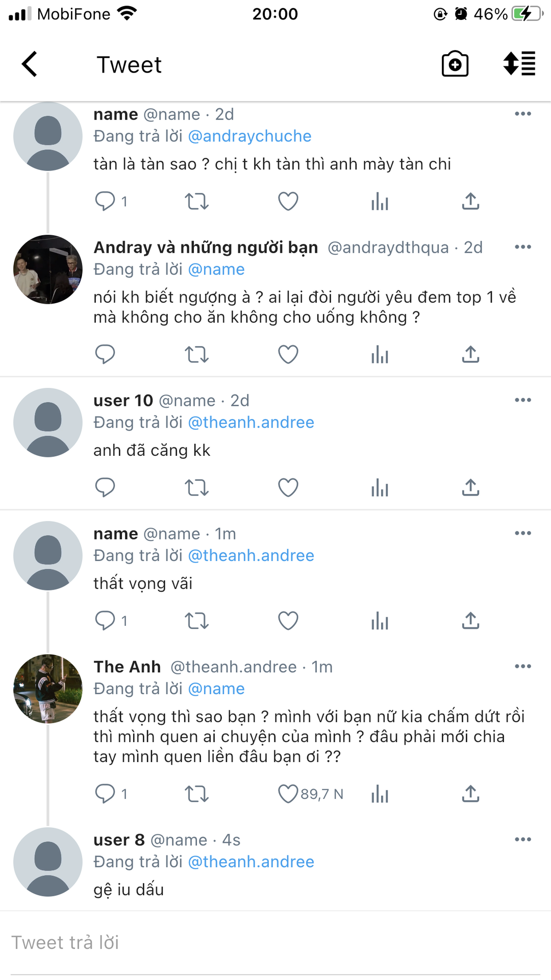551x980 pixels.
Task: Open The Anh's profile picture
Action: tap(48, 689)
